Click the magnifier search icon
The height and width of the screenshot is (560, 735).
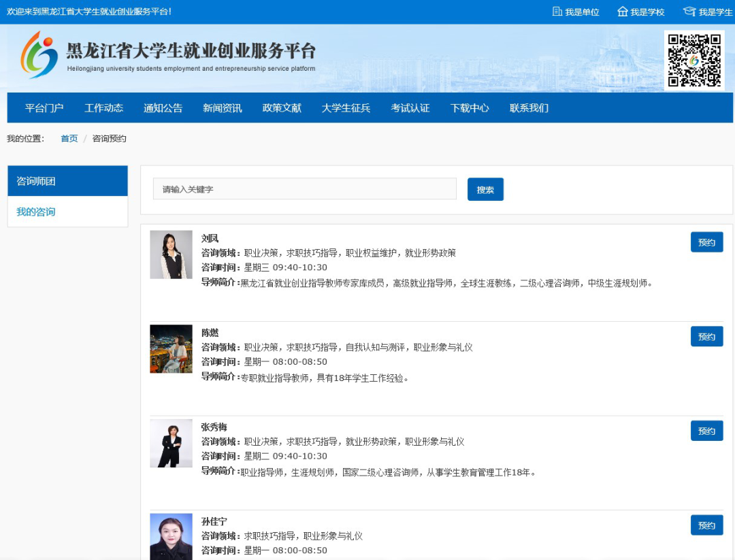(x=485, y=188)
